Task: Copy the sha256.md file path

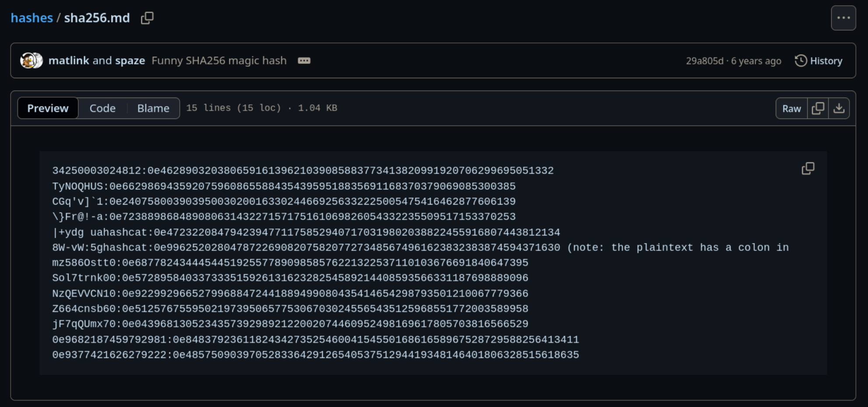Action: (147, 18)
